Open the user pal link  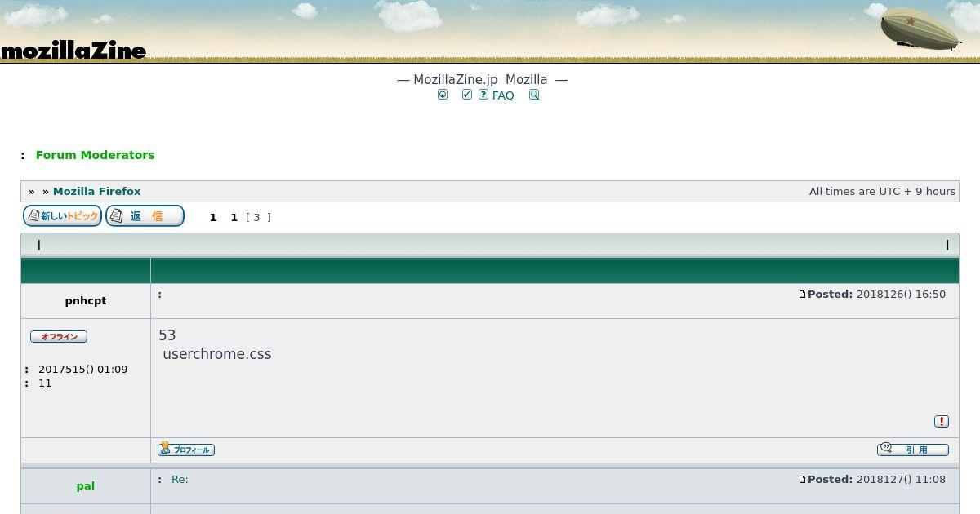[86, 485]
